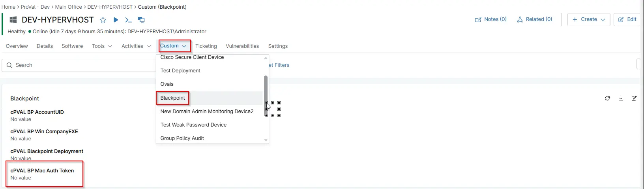Click the download icon in Blackpoint section
Viewport: 644px width, 189px height.
(x=621, y=98)
